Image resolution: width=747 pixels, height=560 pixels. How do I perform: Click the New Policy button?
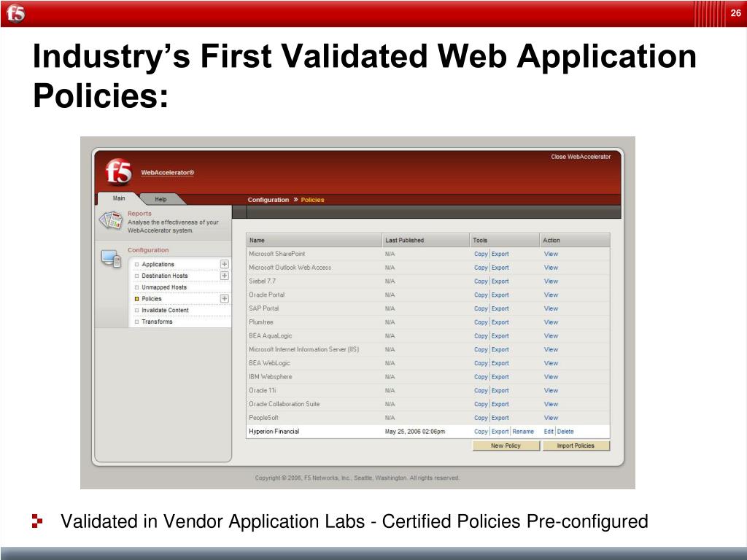click(x=506, y=446)
